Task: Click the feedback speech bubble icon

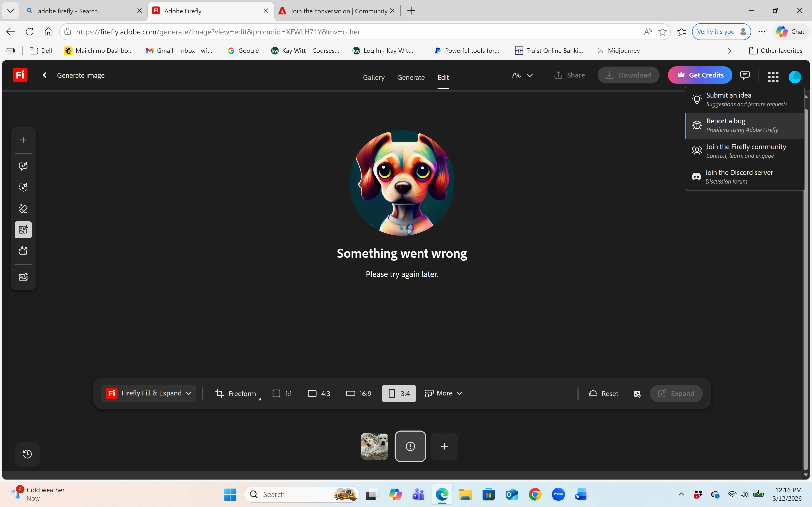Action: (745, 75)
